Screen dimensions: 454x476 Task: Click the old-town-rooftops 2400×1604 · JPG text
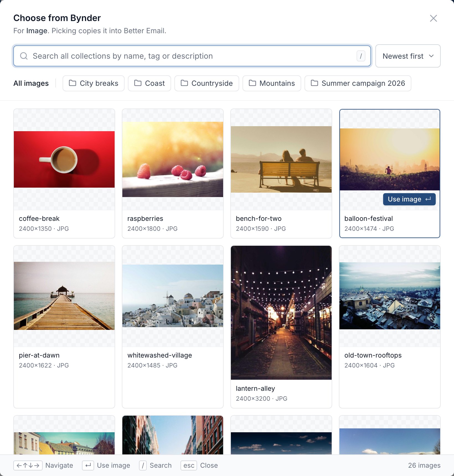coord(369,365)
